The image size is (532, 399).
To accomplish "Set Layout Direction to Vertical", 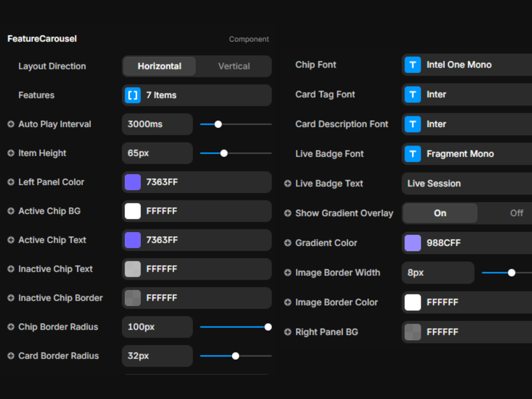I will tap(234, 66).
